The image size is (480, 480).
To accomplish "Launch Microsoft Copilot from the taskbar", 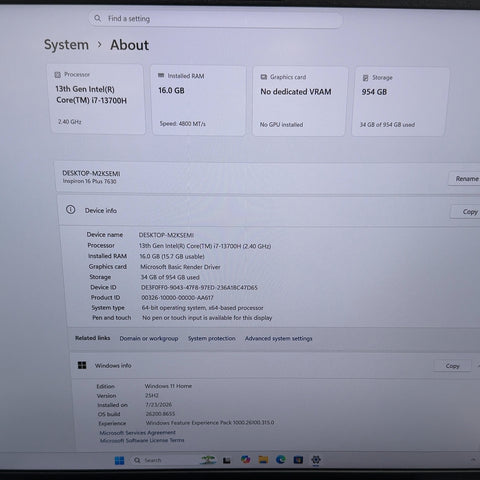I will tap(245, 460).
